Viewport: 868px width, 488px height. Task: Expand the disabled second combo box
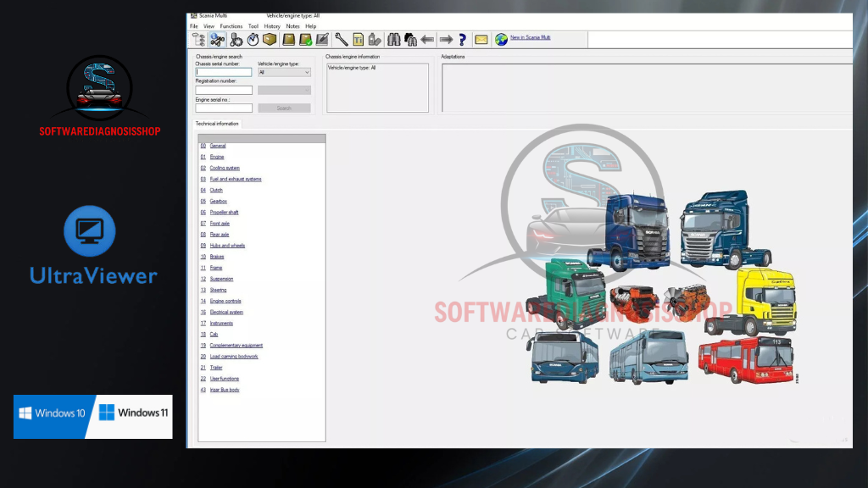pyautogui.click(x=307, y=90)
